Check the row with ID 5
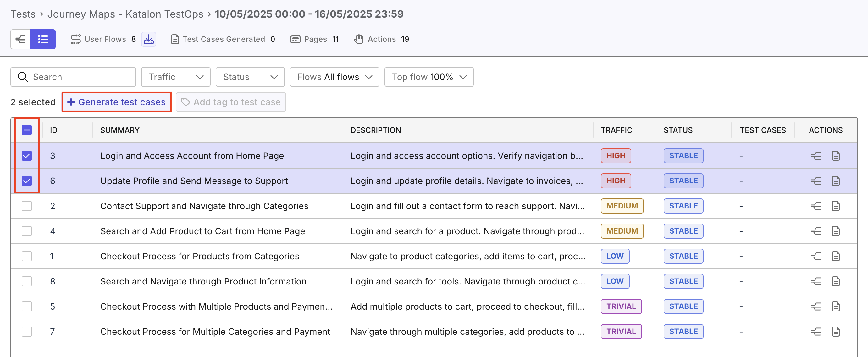The width and height of the screenshot is (868, 357). pos(27,306)
